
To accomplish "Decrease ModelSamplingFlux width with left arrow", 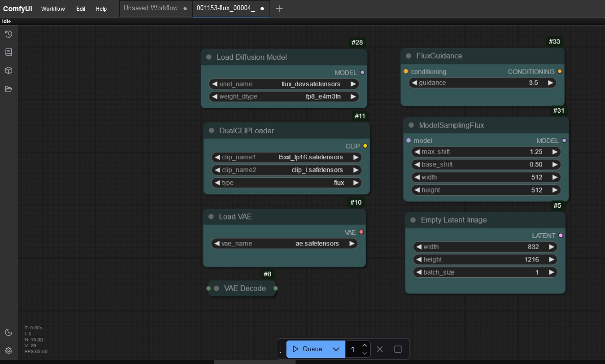I will tap(417, 177).
